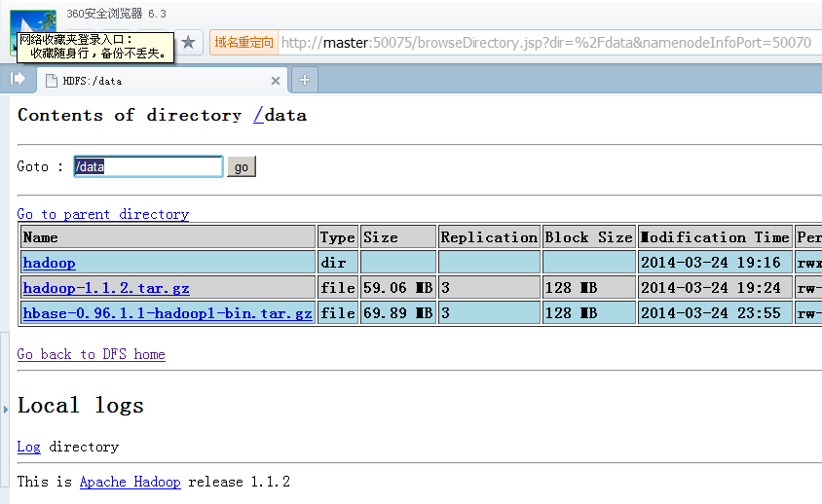Open the Log directory link
The image size is (822, 504).
tap(28, 447)
